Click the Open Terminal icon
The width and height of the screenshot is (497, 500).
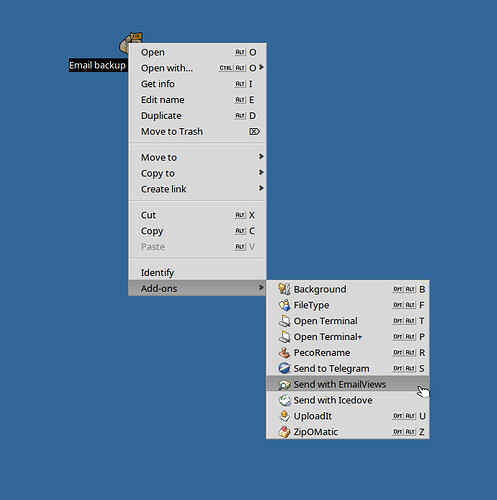click(x=284, y=321)
